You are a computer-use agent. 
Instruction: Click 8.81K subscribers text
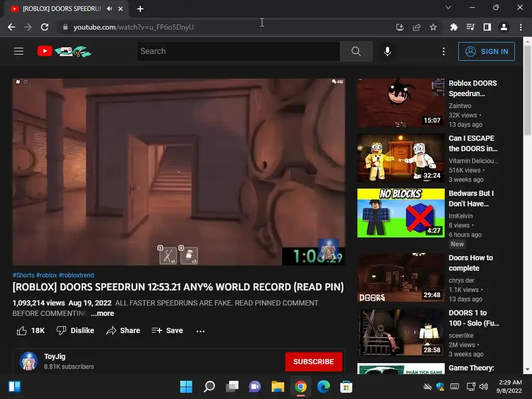pos(69,367)
